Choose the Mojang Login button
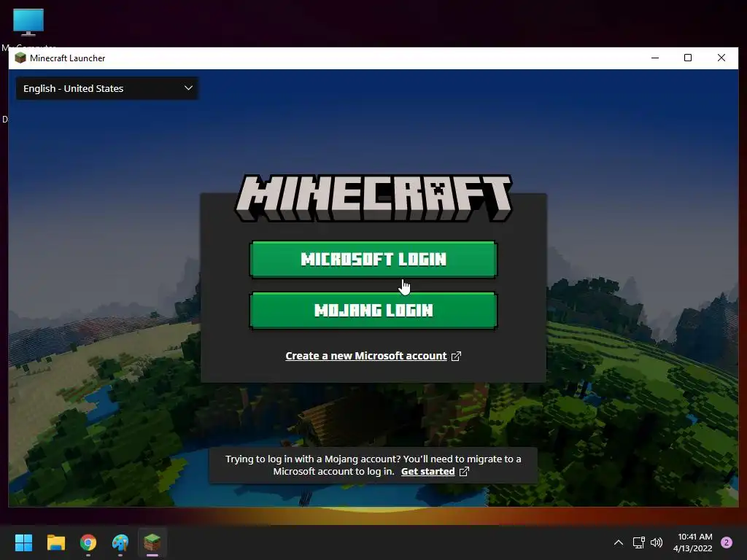 tap(373, 311)
